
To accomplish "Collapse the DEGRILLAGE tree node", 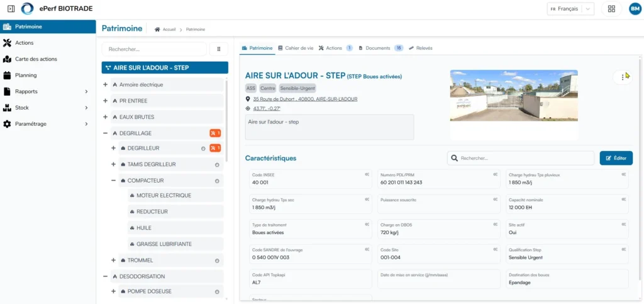I will pyautogui.click(x=106, y=133).
